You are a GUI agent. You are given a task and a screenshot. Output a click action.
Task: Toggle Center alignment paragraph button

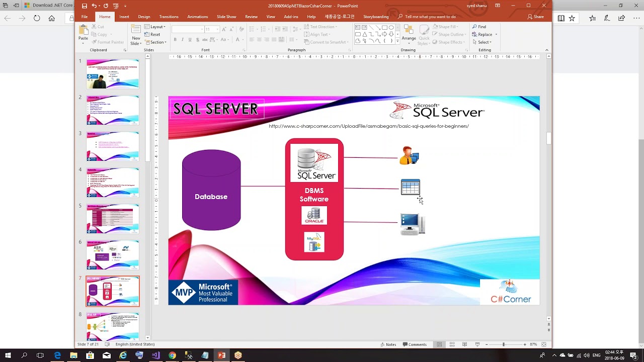click(x=259, y=39)
